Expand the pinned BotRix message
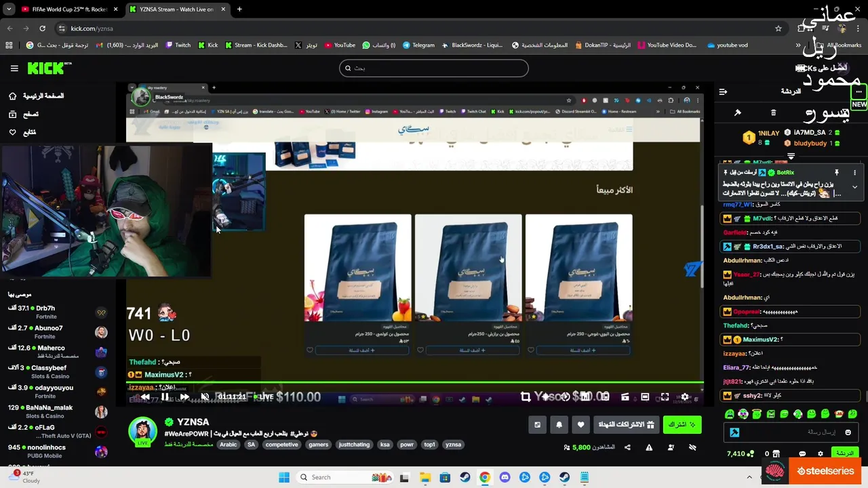 click(854, 187)
